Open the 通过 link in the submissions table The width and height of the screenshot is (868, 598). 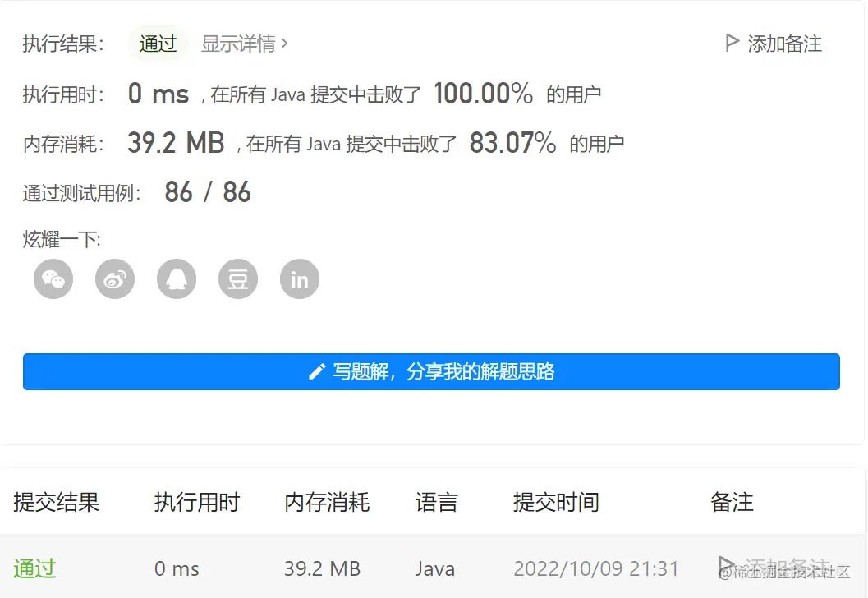[34, 568]
